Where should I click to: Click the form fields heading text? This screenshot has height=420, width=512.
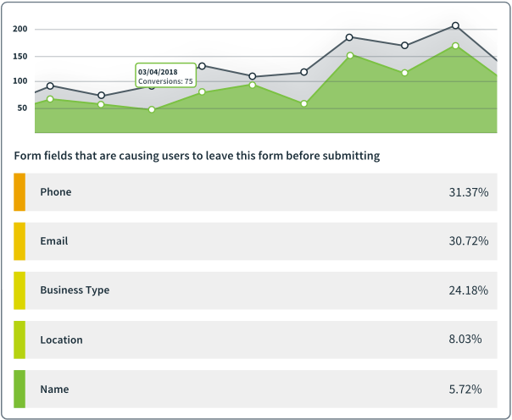click(197, 156)
